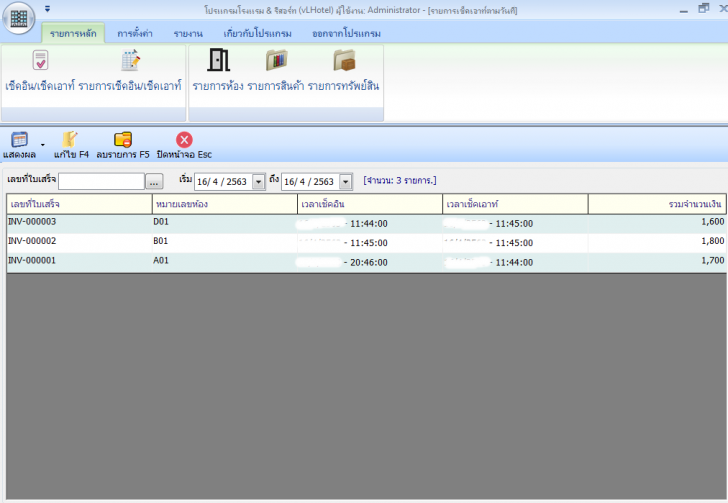
Task: Open the การตั้งค่า ribbon tab
Action: (x=135, y=33)
